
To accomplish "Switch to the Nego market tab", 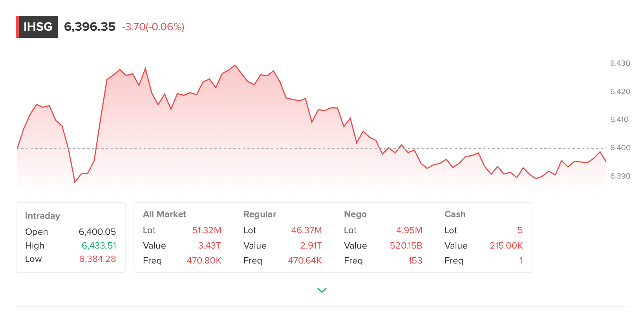I will pos(355,214).
